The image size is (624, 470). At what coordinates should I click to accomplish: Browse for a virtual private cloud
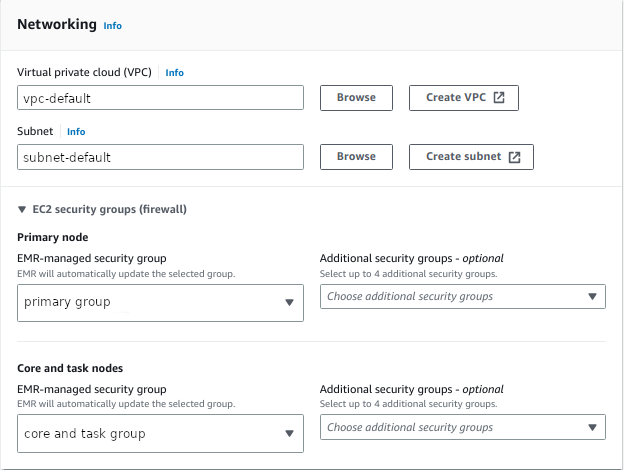[x=356, y=98]
